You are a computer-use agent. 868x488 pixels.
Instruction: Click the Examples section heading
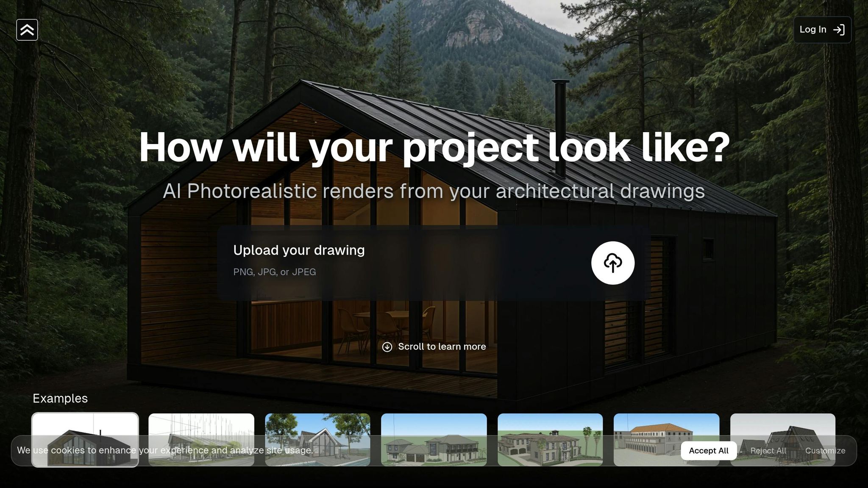60,399
